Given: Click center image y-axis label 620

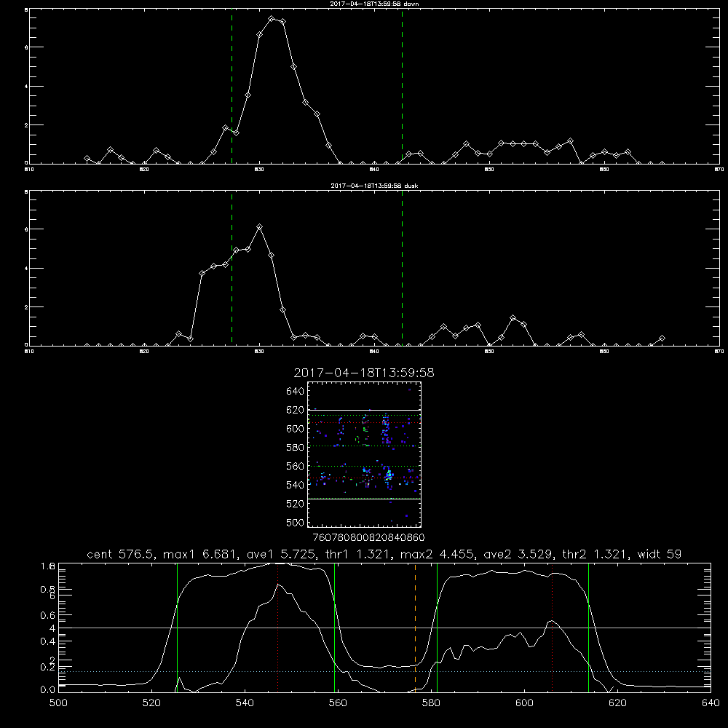Looking at the screenshot, I should (x=296, y=410).
